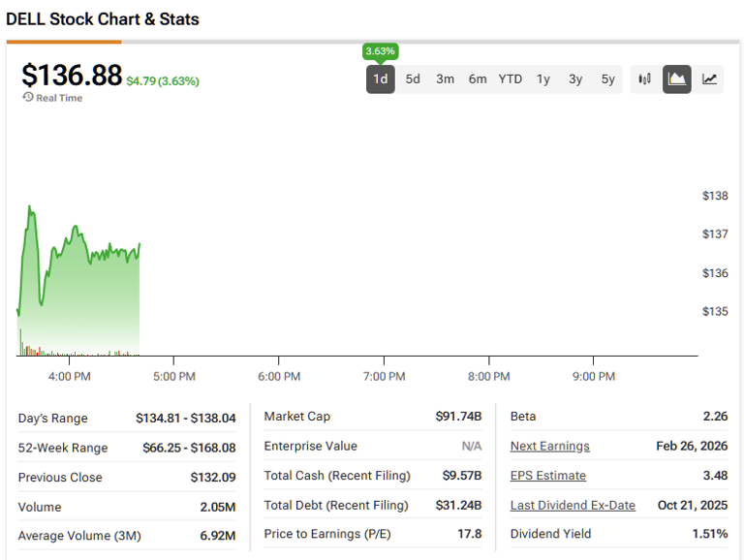Click the $136.88 current price
The width and height of the screenshot is (744, 560).
point(72,76)
